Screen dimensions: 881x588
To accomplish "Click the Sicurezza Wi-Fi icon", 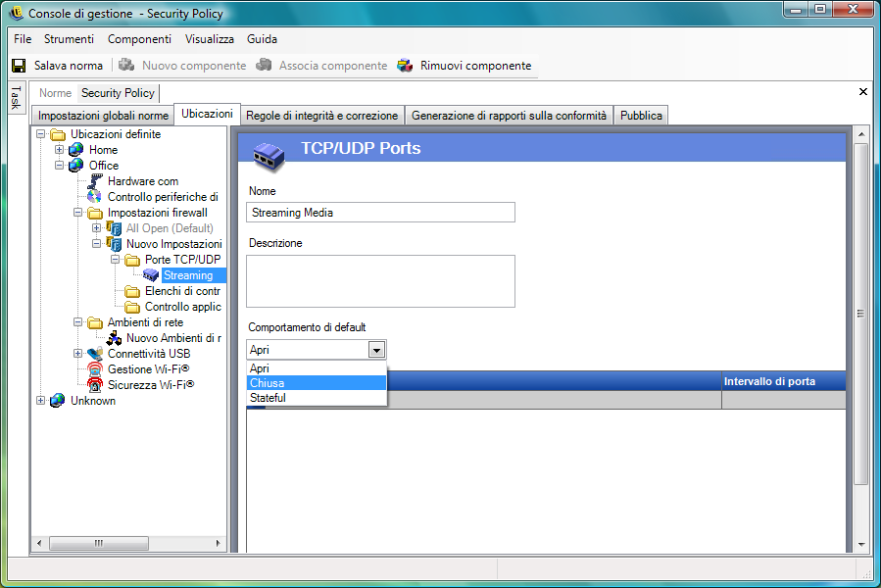I will 95,385.
